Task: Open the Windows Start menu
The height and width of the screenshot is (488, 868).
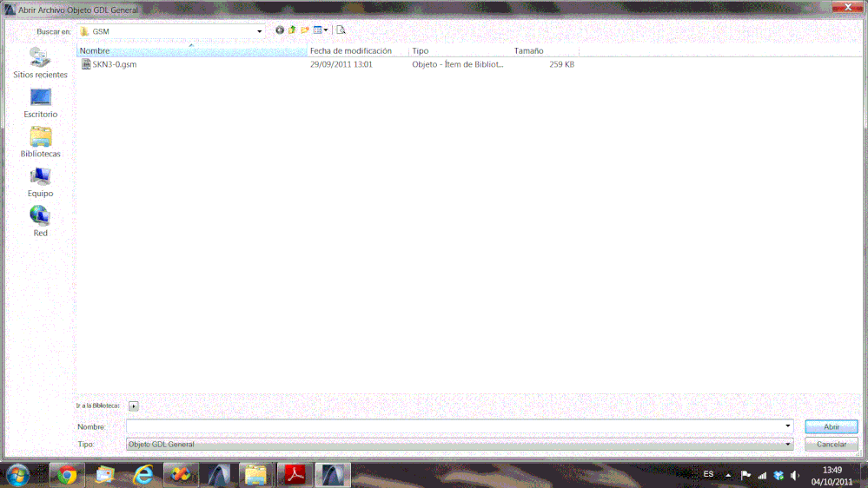Action: (17, 475)
